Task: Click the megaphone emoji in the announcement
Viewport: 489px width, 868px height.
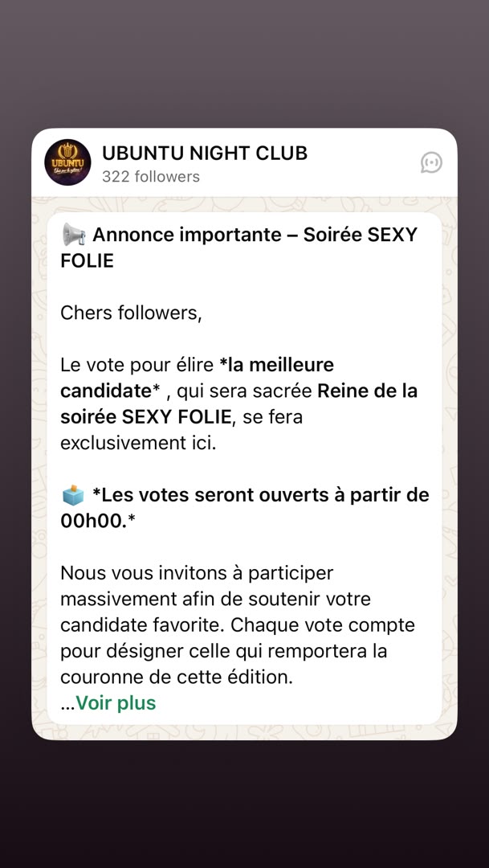Action: tap(74, 235)
